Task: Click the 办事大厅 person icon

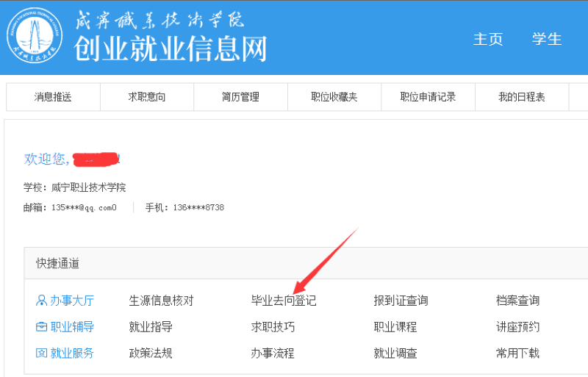Action: pos(41,301)
